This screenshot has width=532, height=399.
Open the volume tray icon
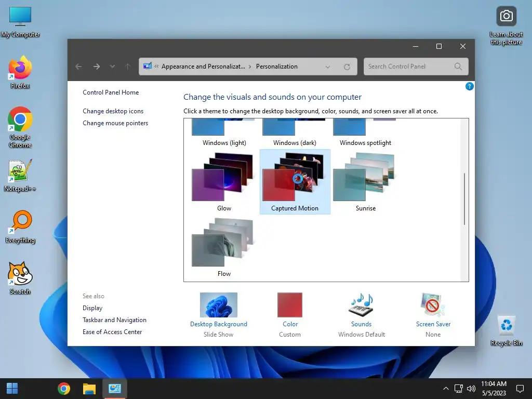click(x=471, y=389)
